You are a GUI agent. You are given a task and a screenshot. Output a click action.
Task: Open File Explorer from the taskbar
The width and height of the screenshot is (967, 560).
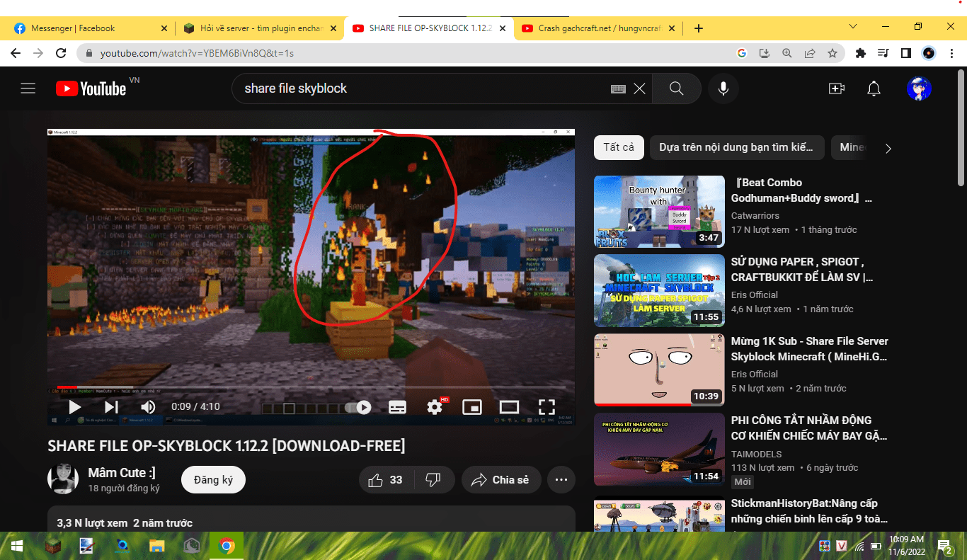click(157, 546)
